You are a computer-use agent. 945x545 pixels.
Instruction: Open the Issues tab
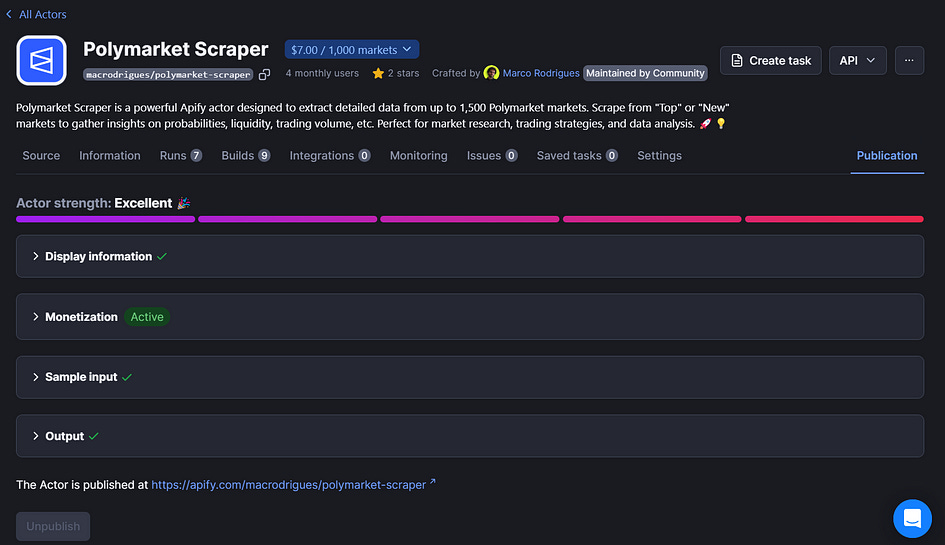[x=492, y=156]
